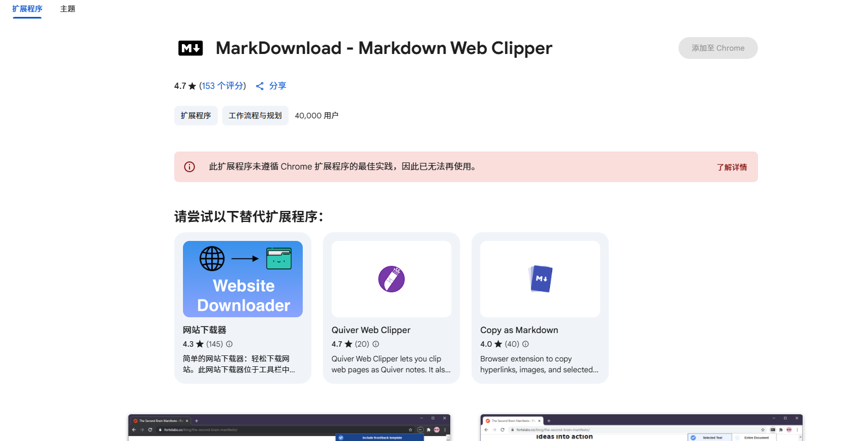Click the info icon next to Quiver rating (20)
868x441 pixels.
click(x=376, y=344)
